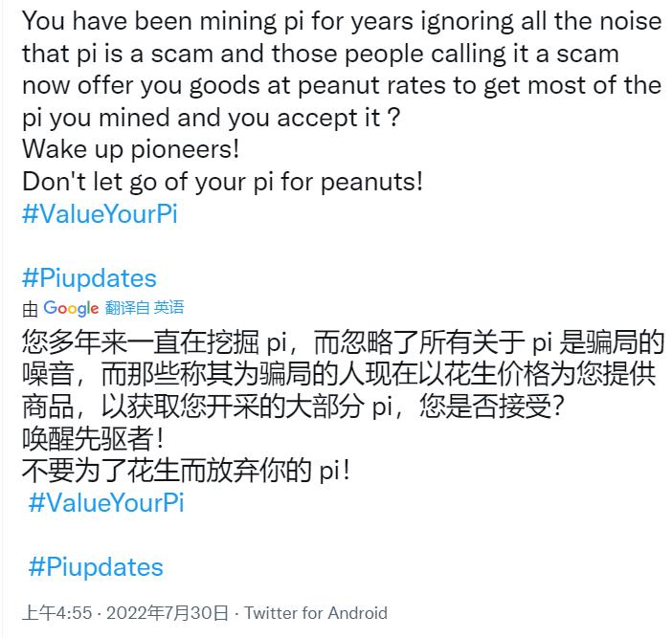Click the 唤醒先驱者！ translated line
Viewport: 672px width, 638px height.
tap(93, 438)
